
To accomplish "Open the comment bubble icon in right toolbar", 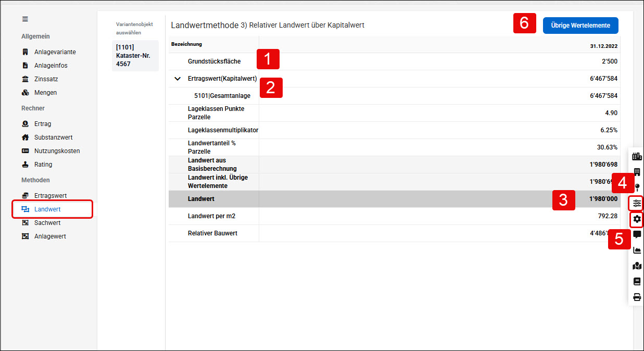I will pos(637,235).
